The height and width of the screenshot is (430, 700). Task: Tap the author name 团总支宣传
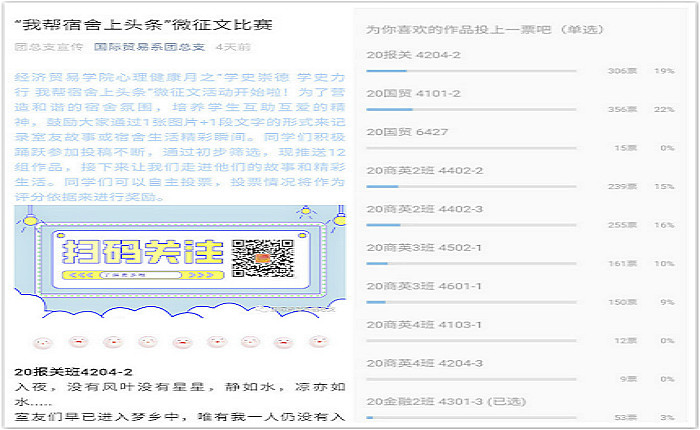(x=48, y=46)
